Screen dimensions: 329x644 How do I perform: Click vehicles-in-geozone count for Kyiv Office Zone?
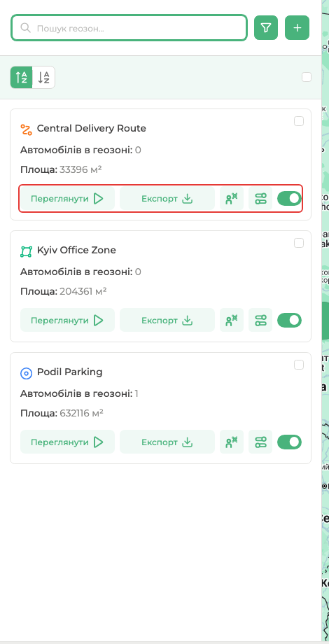[138, 272]
